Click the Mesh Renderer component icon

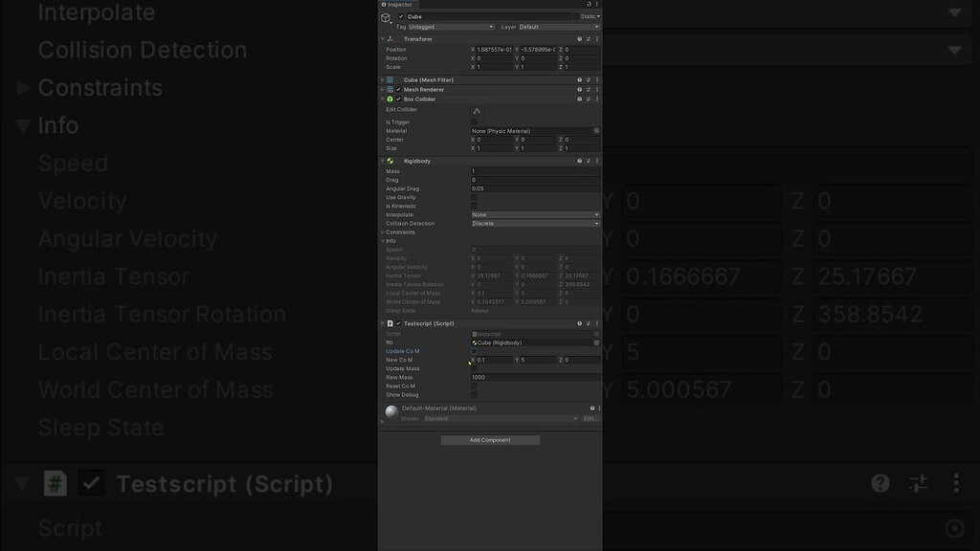(x=390, y=89)
